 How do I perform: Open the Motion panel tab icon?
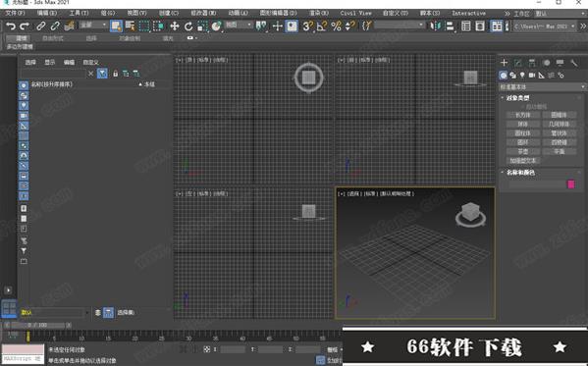coord(547,63)
